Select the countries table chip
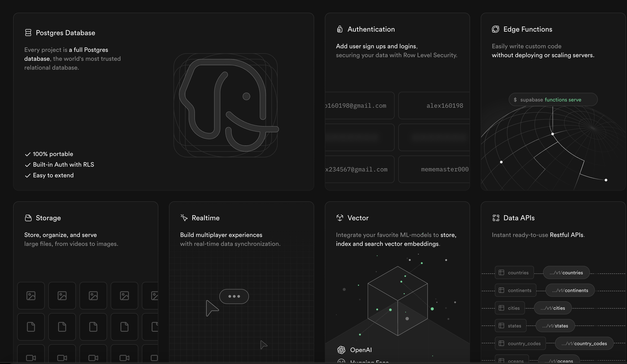 coord(514,273)
